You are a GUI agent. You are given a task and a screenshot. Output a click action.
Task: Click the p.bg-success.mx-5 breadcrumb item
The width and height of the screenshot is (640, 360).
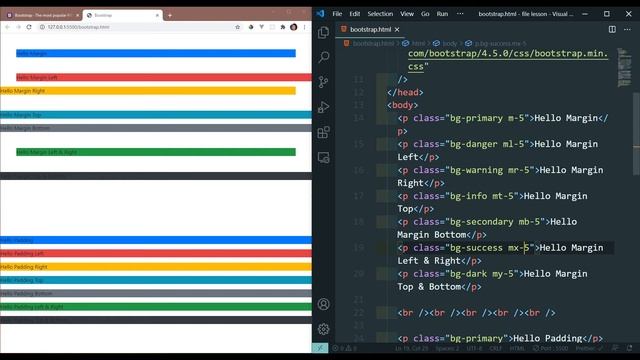pos(500,43)
